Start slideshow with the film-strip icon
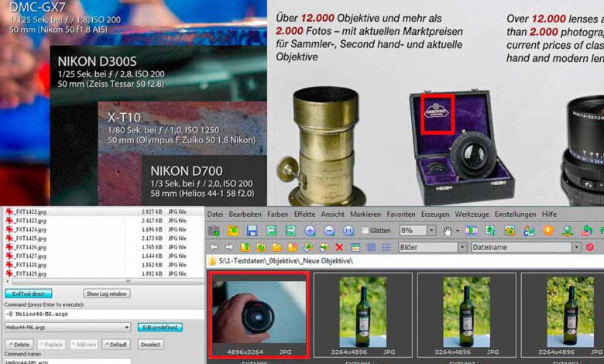Viewport: 604px width, 364px height. click(471, 231)
